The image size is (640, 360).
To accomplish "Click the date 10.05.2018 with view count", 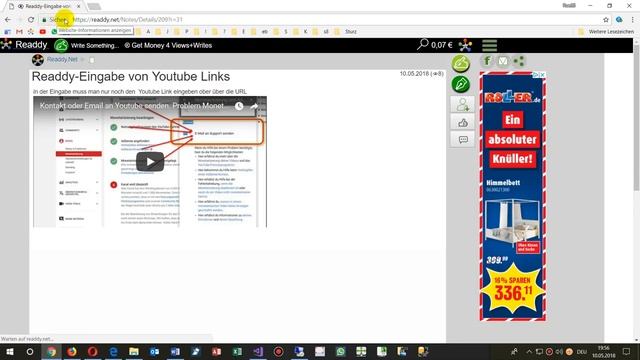I will tap(421, 74).
